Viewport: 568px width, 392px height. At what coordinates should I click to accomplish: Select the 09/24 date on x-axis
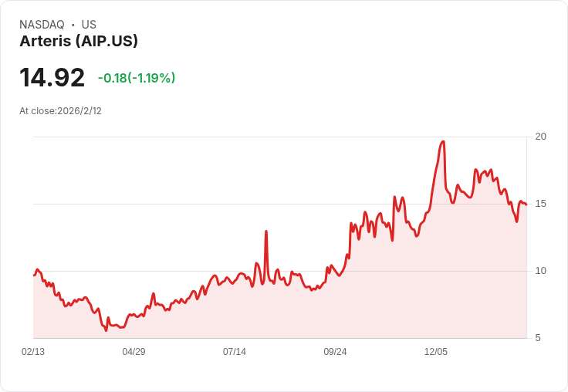pyautogui.click(x=335, y=352)
